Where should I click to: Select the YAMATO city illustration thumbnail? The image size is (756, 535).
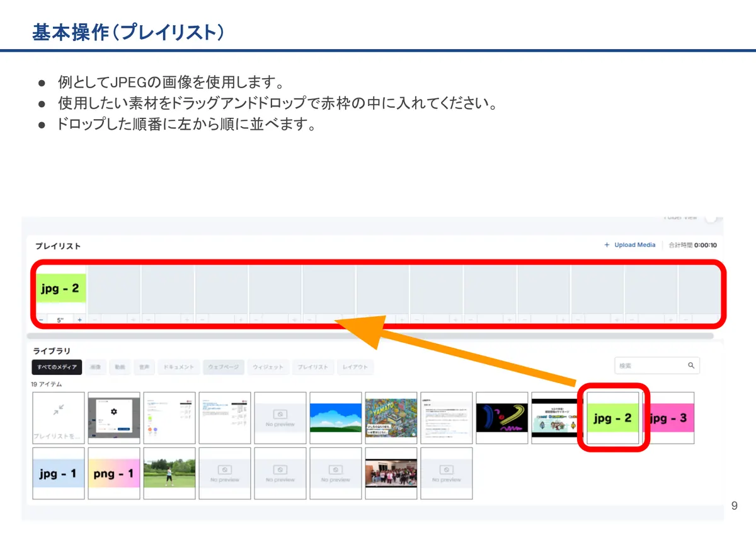(x=391, y=417)
